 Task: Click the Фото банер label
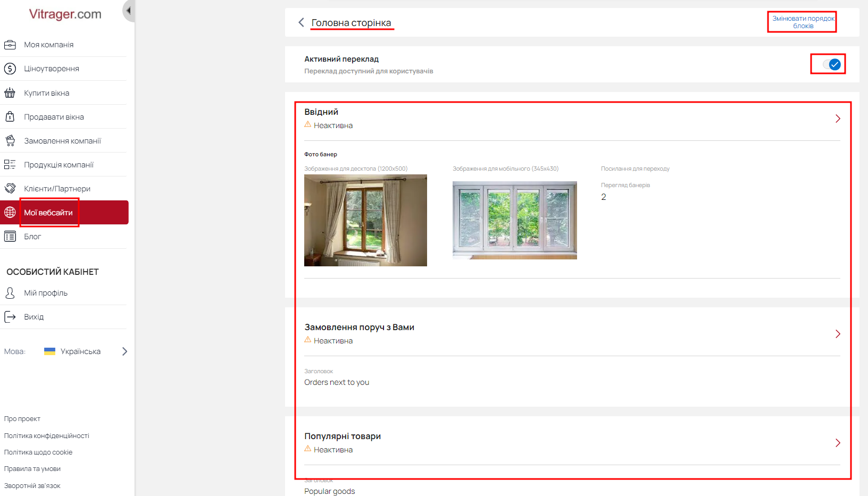(321, 154)
